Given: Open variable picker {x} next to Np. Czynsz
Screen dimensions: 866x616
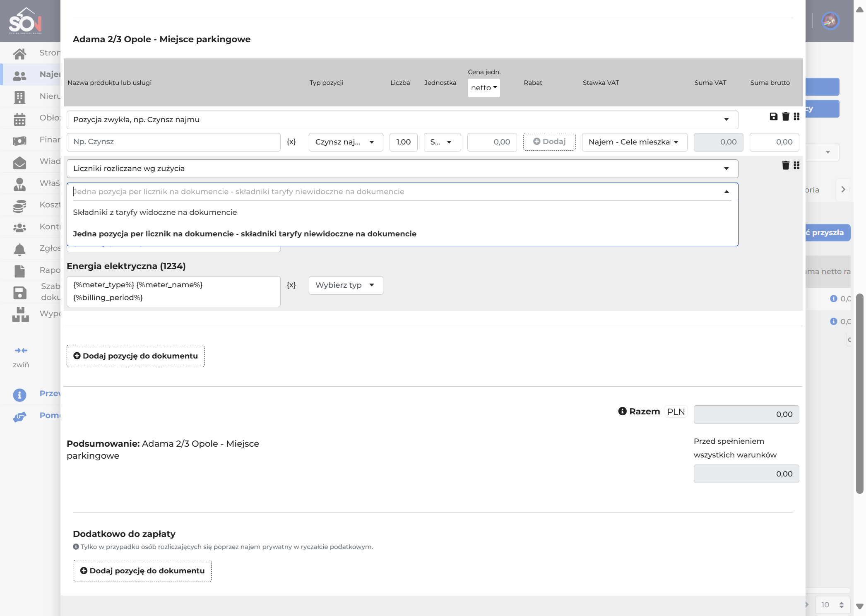Looking at the screenshot, I should click(x=291, y=142).
